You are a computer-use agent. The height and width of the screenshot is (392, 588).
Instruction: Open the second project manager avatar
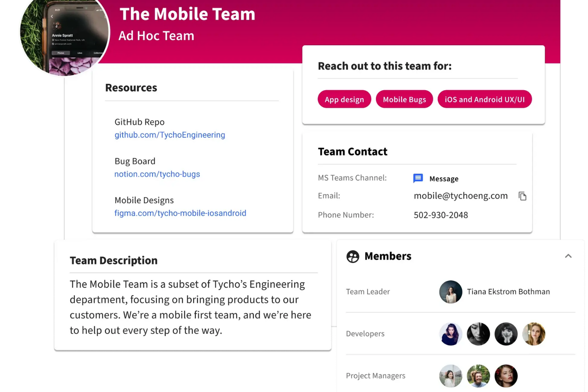click(x=478, y=376)
